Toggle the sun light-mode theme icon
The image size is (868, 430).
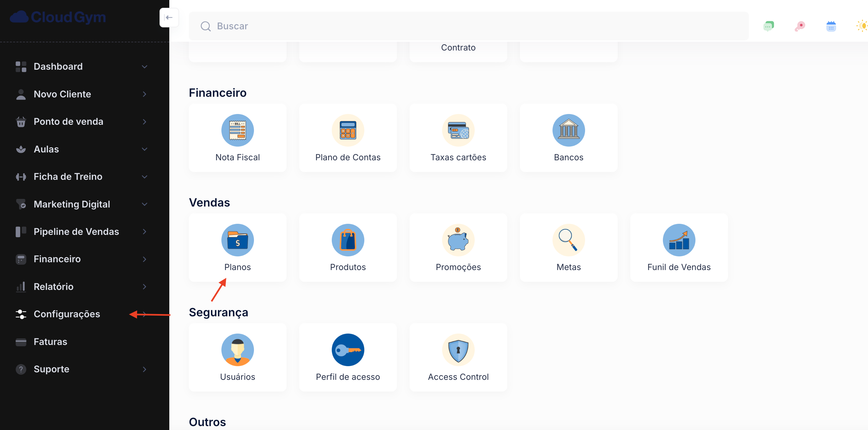tap(862, 26)
